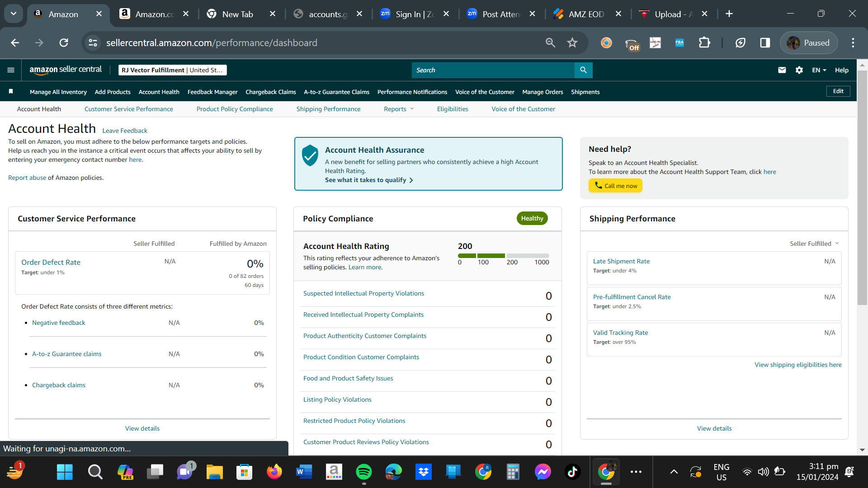Open the Seller Fulfilled dropdown in Shipping Performance
Image resolution: width=868 pixels, height=488 pixels.
click(814, 244)
